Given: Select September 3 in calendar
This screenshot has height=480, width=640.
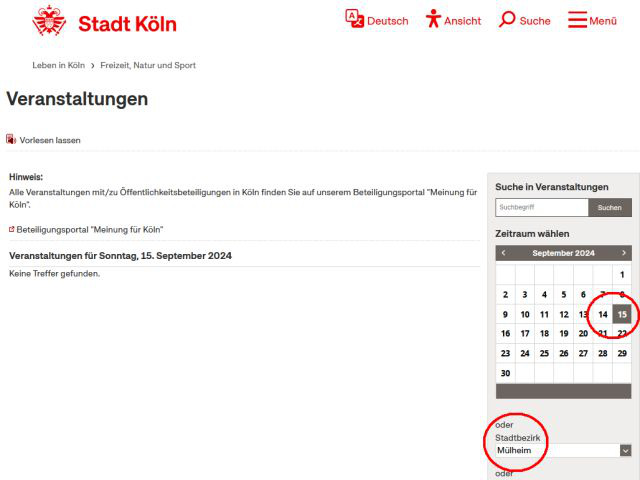Looking at the screenshot, I should coord(525,295).
